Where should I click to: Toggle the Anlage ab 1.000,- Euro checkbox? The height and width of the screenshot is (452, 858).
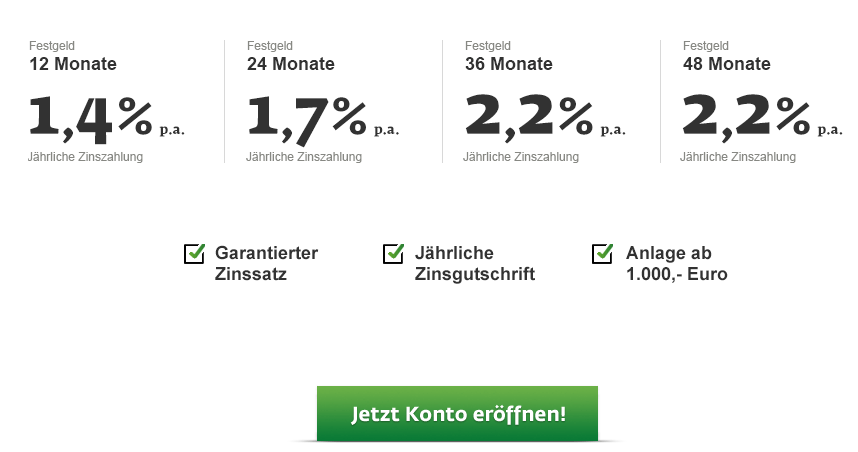coord(602,254)
